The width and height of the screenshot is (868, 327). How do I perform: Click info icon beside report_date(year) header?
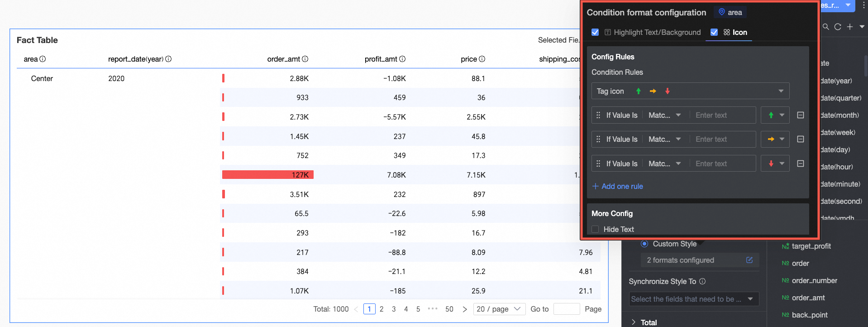pyautogui.click(x=168, y=59)
